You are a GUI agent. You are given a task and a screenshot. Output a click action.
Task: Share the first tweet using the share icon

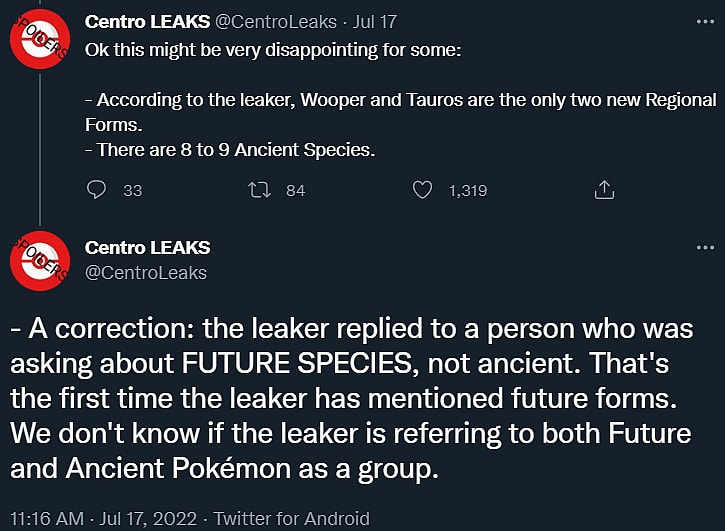click(x=604, y=189)
